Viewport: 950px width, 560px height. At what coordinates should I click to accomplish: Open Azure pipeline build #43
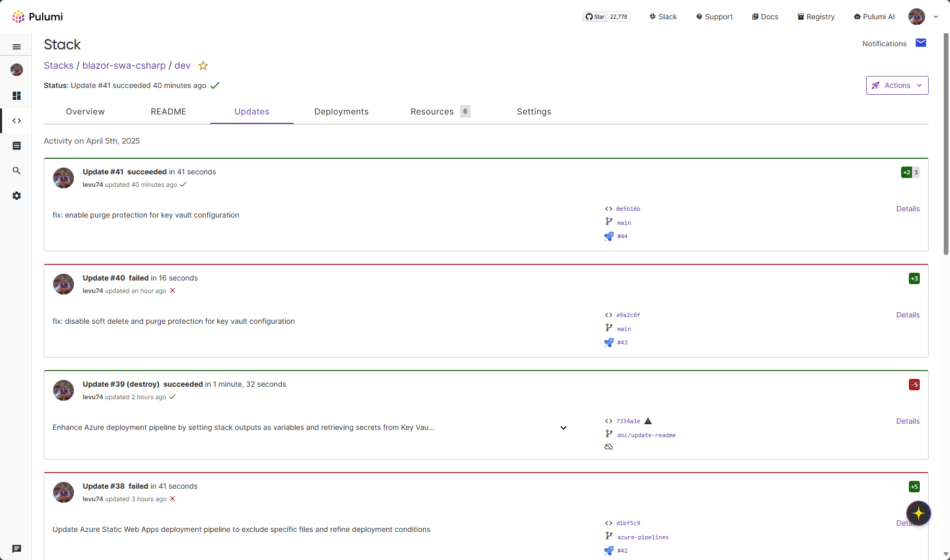tap(623, 342)
